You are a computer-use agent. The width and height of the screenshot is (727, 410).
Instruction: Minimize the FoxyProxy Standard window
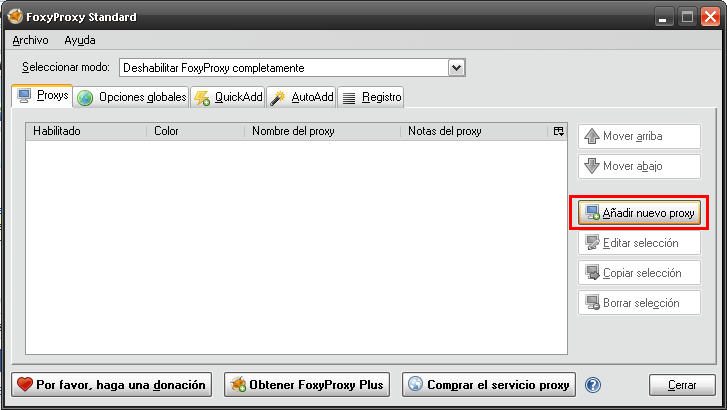click(663, 17)
